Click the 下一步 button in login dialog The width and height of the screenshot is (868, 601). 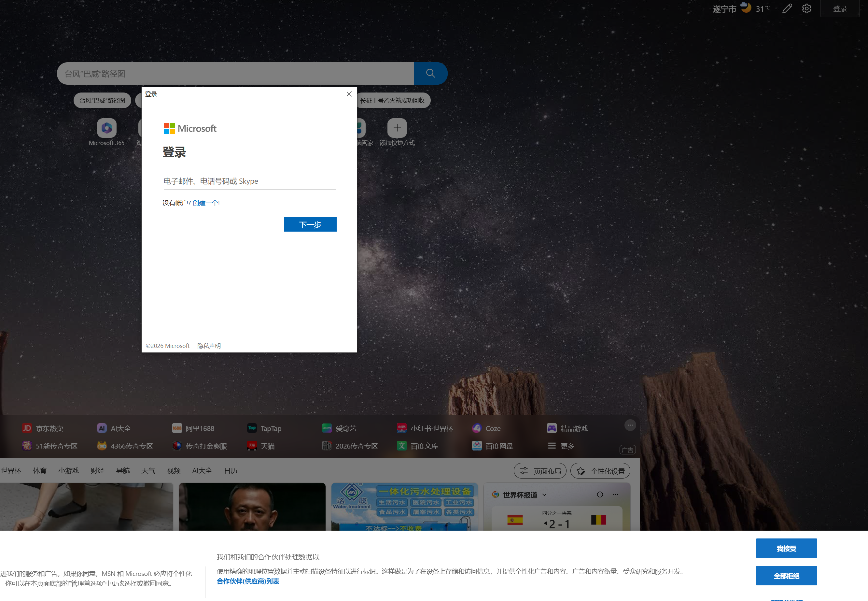(310, 224)
